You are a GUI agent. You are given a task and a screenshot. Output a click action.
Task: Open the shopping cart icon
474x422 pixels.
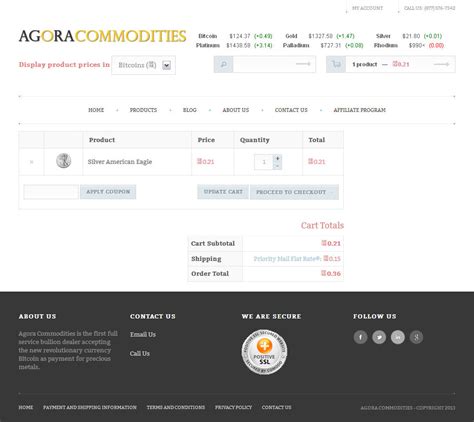[x=336, y=64]
